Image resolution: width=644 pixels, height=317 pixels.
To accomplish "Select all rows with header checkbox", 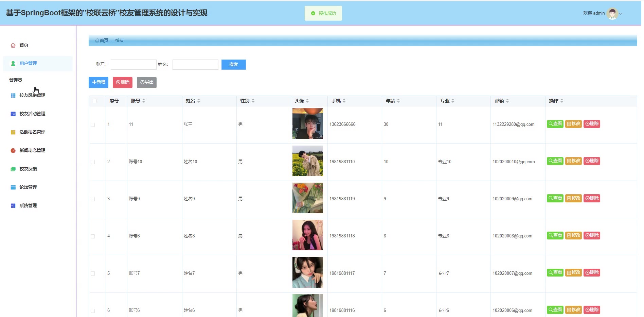I will [95, 101].
